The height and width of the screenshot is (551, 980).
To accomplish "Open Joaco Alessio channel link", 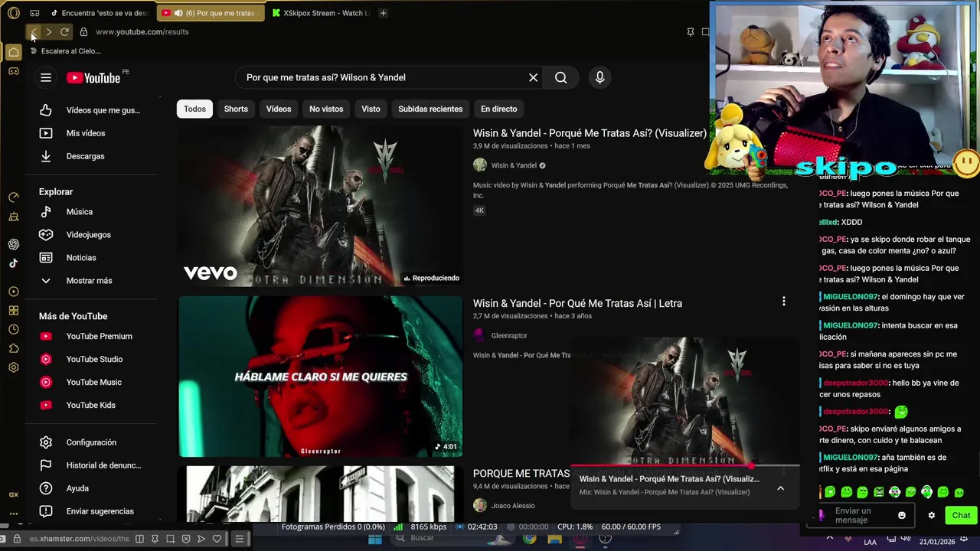I will pos(513,505).
